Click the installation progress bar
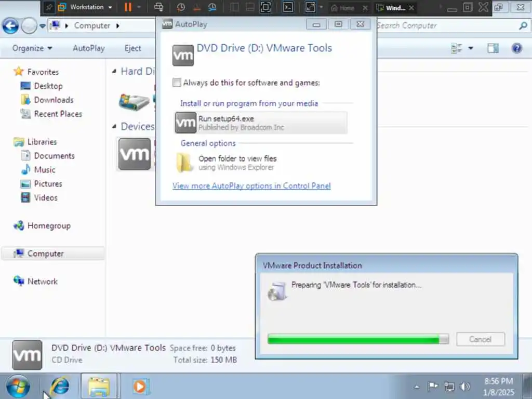This screenshot has width=532, height=399. click(x=358, y=339)
